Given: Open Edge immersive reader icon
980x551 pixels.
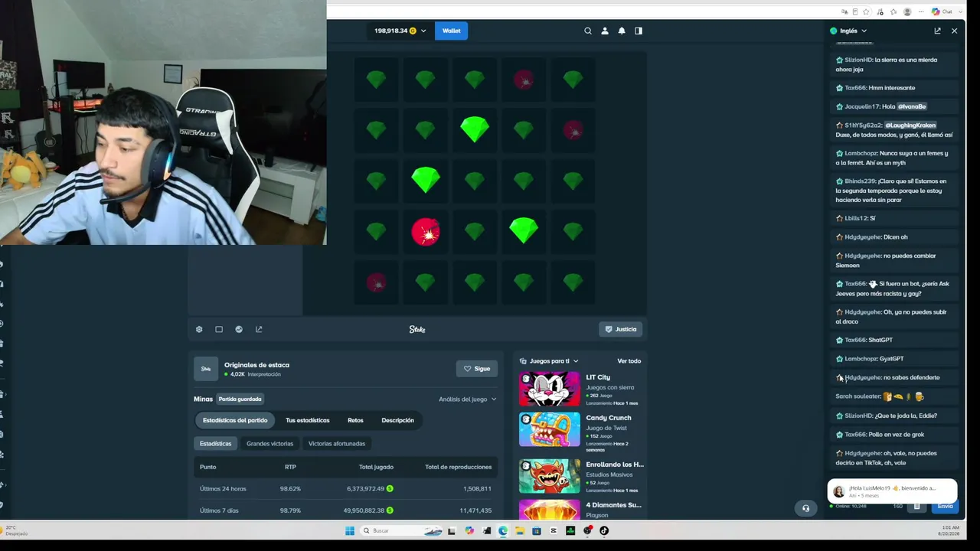Looking at the screenshot, I should click(x=855, y=11).
